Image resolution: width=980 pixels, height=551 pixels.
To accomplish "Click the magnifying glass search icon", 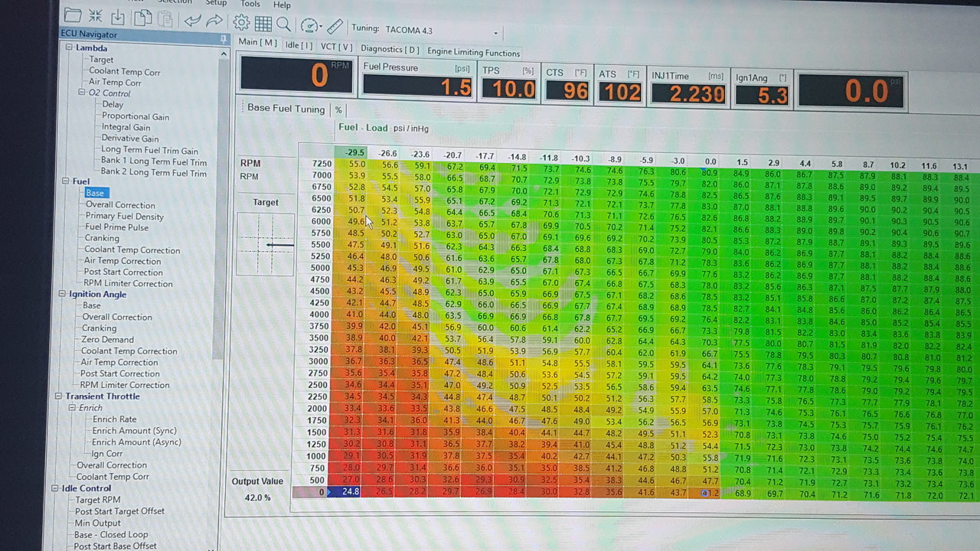I will [x=284, y=24].
